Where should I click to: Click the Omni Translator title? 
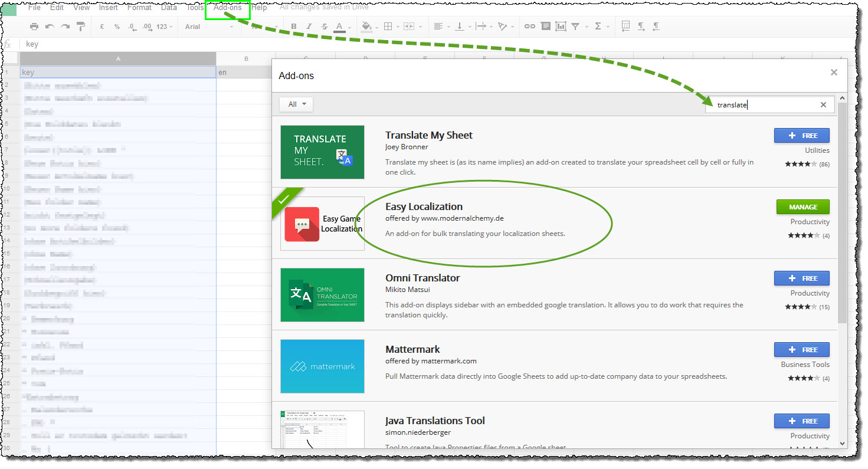(x=422, y=278)
